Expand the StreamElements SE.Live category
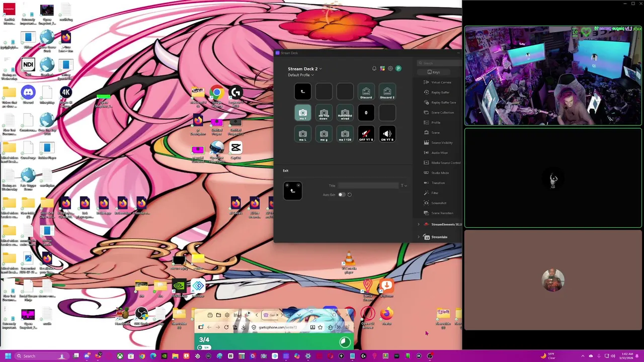The image size is (644, 362). tap(419, 224)
